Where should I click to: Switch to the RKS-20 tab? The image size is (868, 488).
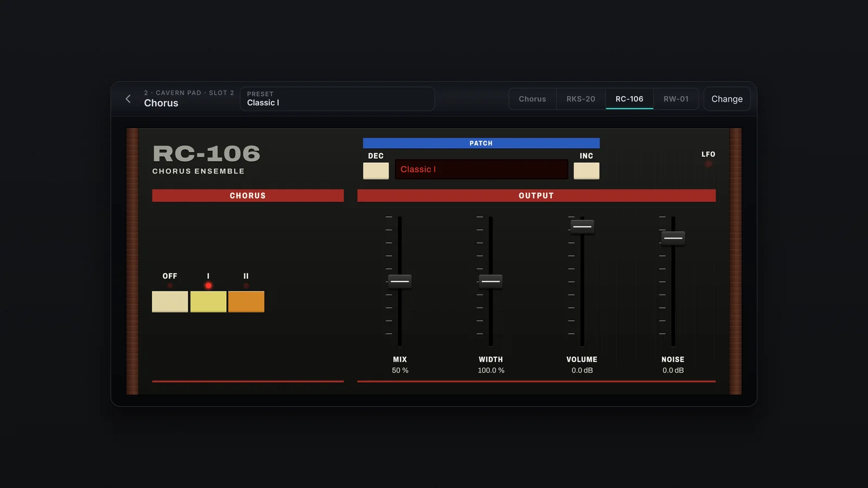[x=580, y=99]
